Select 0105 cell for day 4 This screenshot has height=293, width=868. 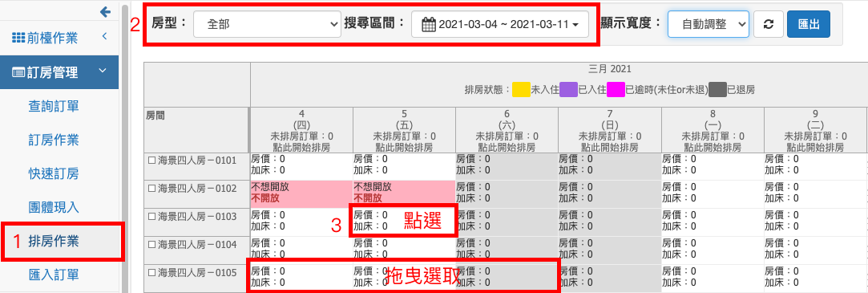pos(301,278)
